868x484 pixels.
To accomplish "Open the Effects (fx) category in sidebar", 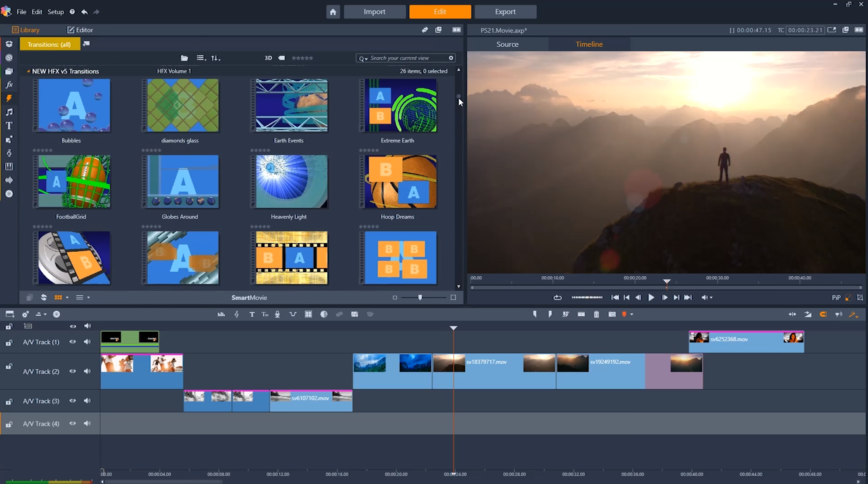I will (9, 85).
